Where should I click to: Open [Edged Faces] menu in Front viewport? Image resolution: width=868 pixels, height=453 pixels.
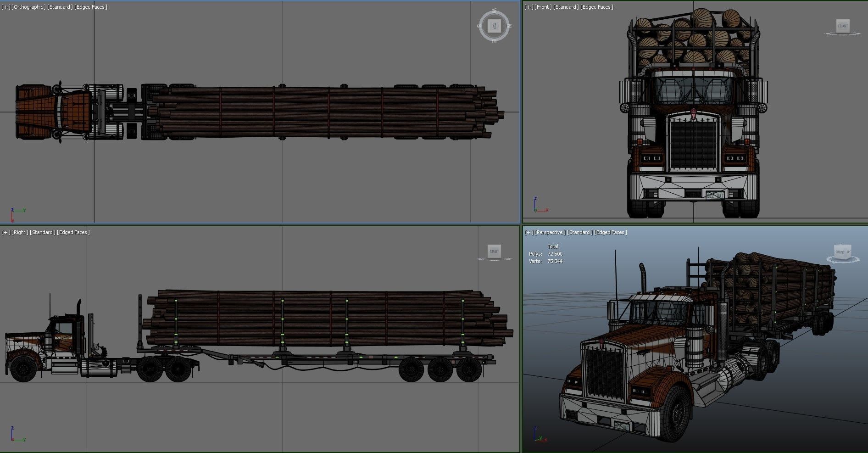coord(596,7)
